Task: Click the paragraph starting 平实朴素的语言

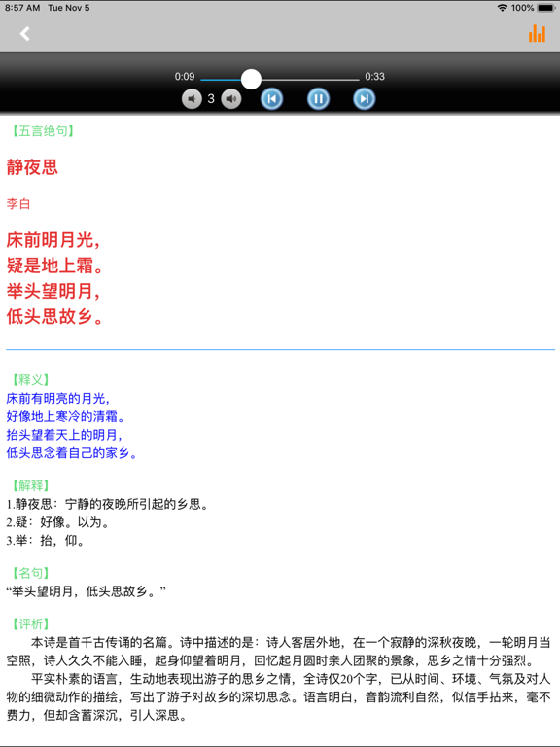Action: click(279, 696)
